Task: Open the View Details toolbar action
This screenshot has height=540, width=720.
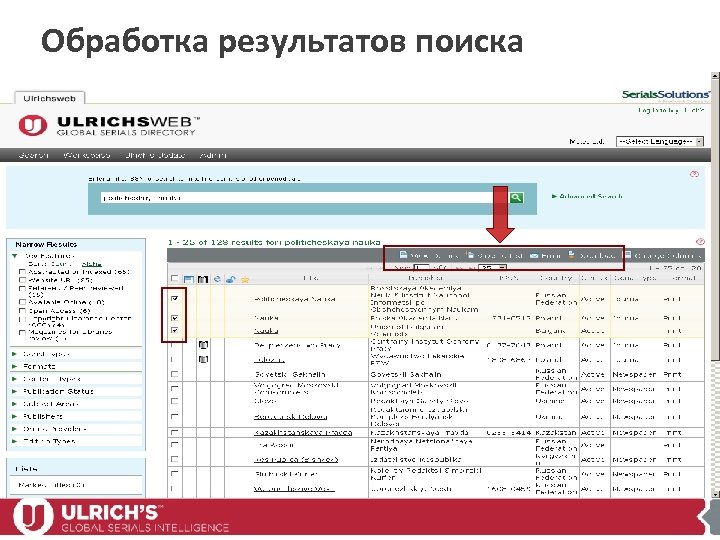Action: (x=429, y=255)
